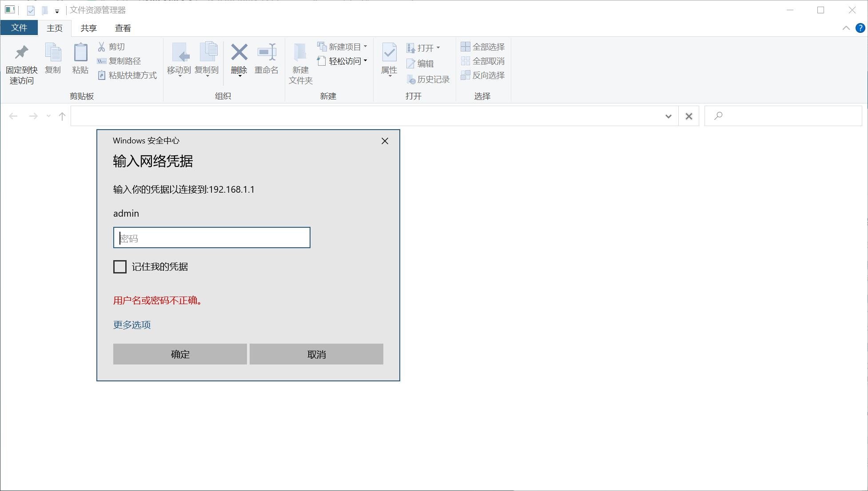The height and width of the screenshot is (491, 868).
Task: Click the Properties checkmark icon
Action: point(389,53)
